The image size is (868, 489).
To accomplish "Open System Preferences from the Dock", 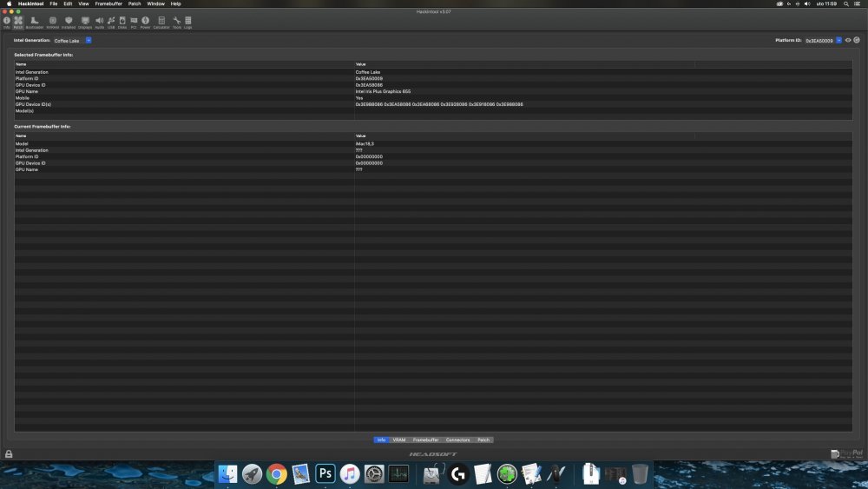I will coord(373,474).
